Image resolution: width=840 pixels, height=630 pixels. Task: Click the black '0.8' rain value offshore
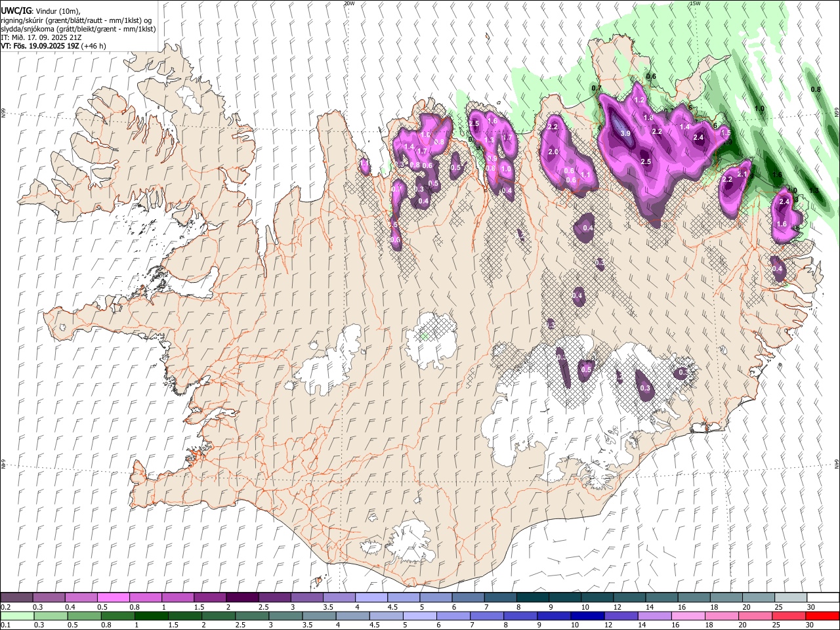pyautogui.click(x=816, y=89)
